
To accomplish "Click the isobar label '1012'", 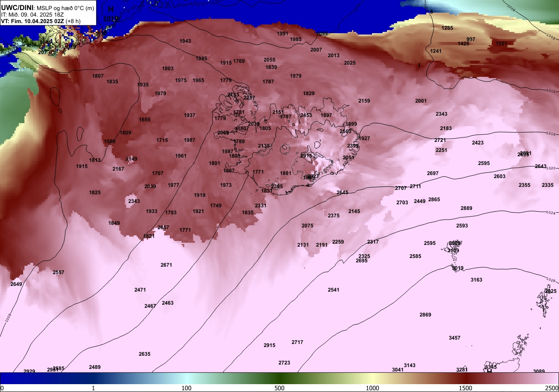I will (x=551, y=91).
